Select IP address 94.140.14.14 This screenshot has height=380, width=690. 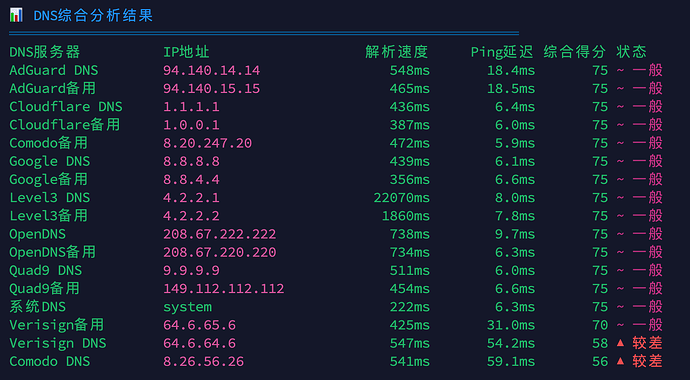pos(212,70)
